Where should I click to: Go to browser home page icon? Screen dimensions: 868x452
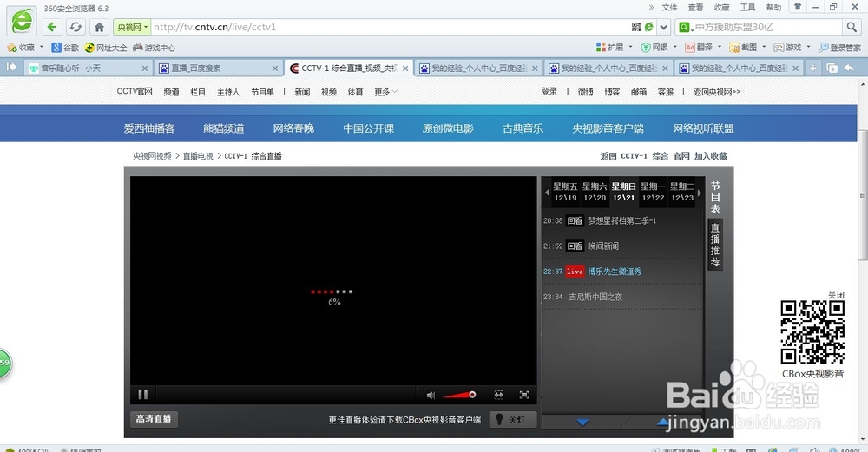tap(99, 27)
